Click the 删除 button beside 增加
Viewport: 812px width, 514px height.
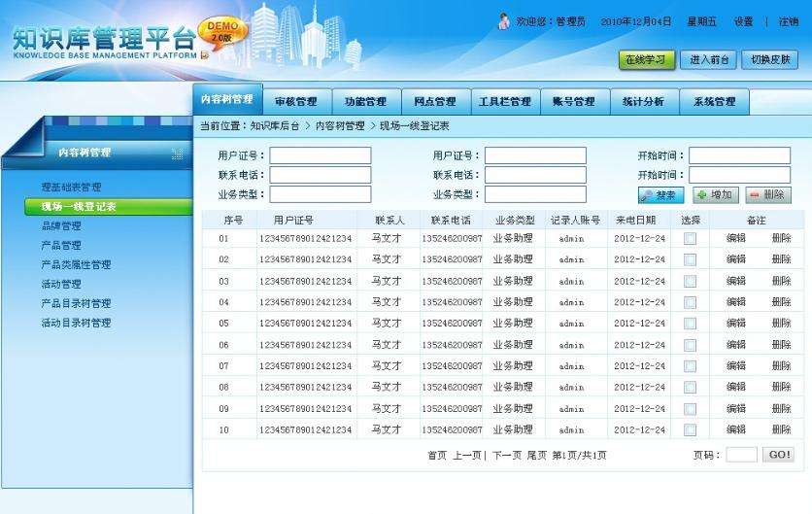[x=768, y=195]
